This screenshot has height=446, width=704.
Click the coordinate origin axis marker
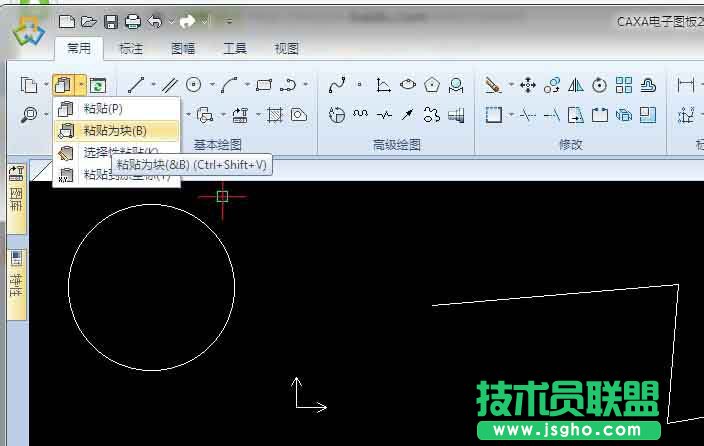310,395
